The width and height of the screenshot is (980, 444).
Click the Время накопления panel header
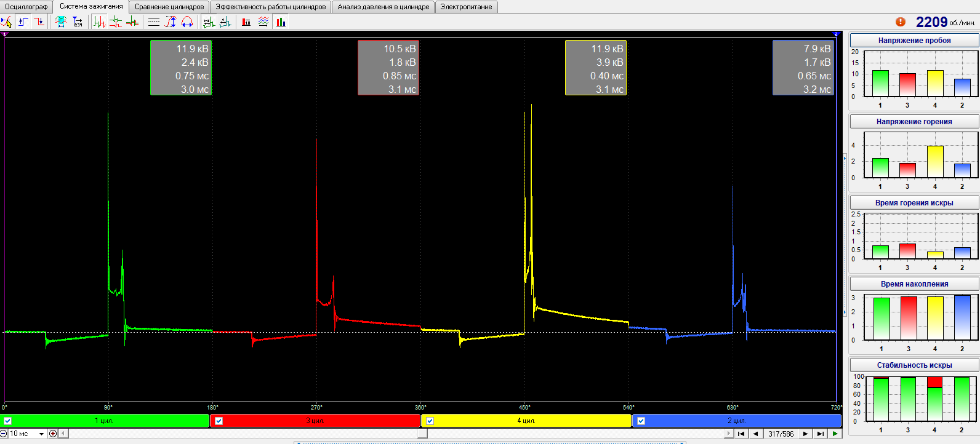click(914, 284)
